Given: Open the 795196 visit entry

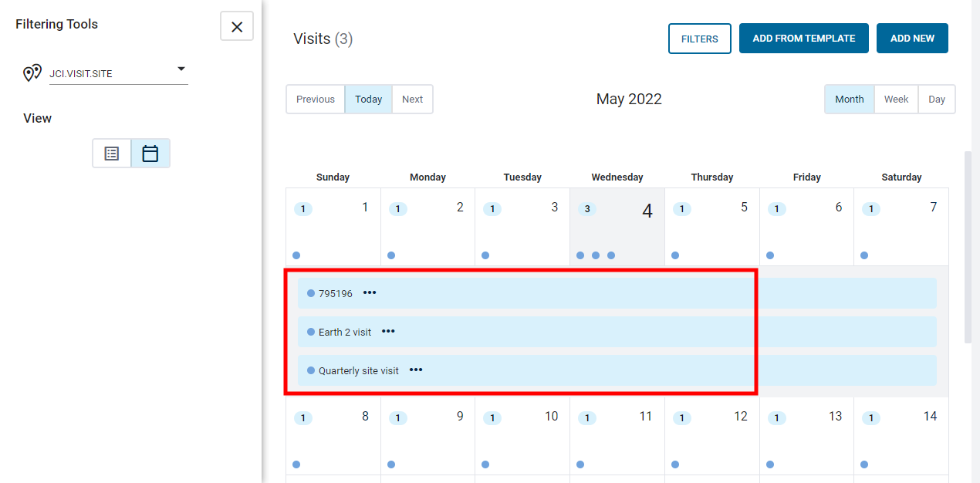Looking at the screenshot, I should pyautogui.click(x=617, y=293).
